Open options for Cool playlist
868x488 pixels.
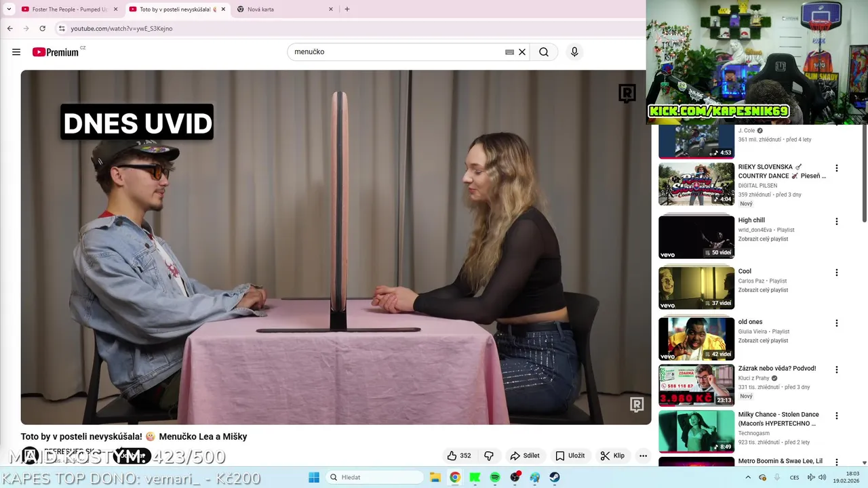(x=836, y=272)
